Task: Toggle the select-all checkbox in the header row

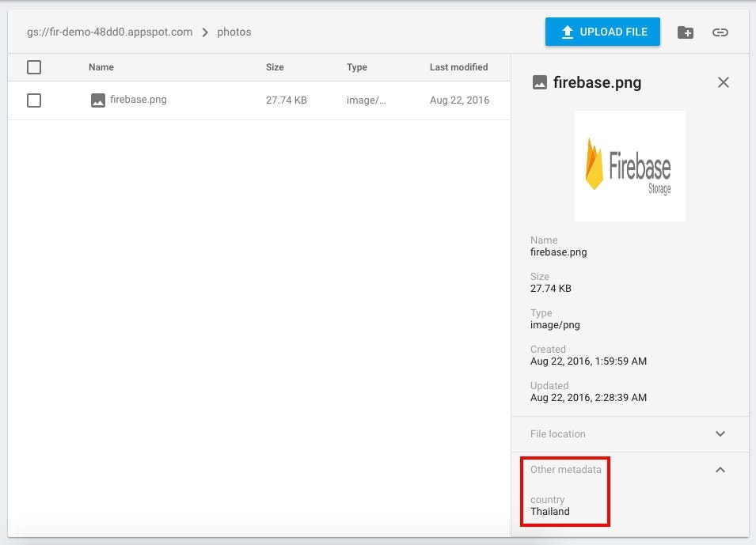Action: tap(34, 67)
